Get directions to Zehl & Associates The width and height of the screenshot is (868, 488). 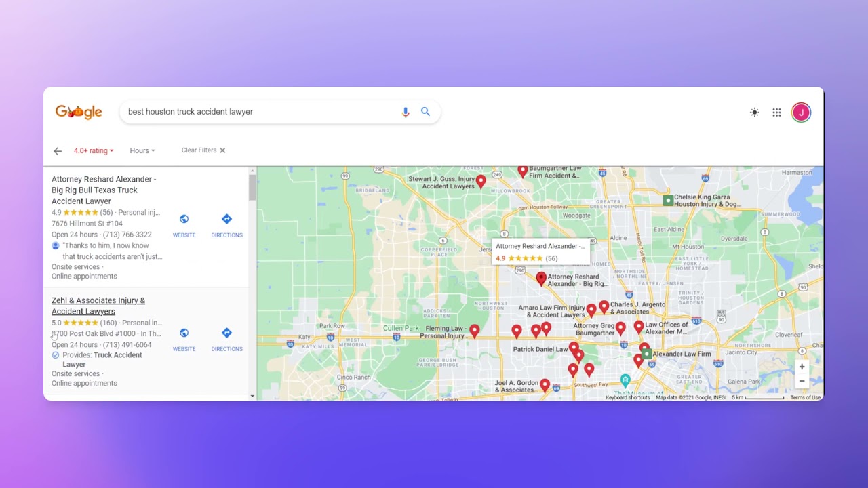pyautogui.click(x=226, y=340)
